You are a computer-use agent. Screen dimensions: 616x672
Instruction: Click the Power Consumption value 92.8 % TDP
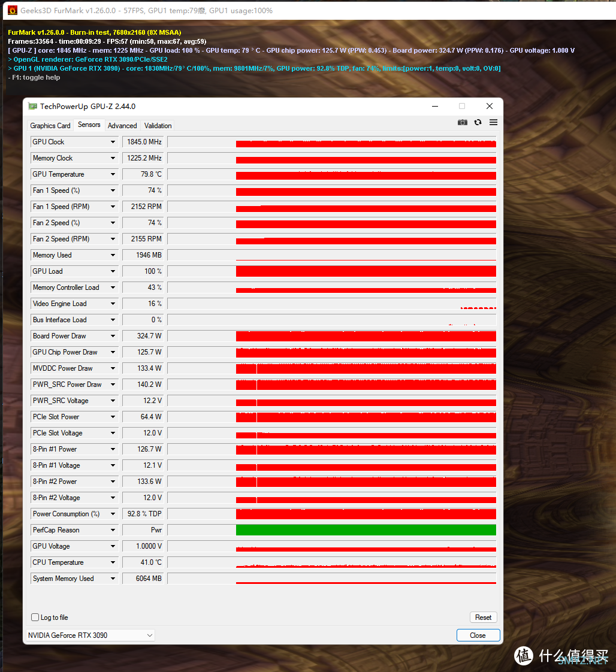(x=143, y=514)
